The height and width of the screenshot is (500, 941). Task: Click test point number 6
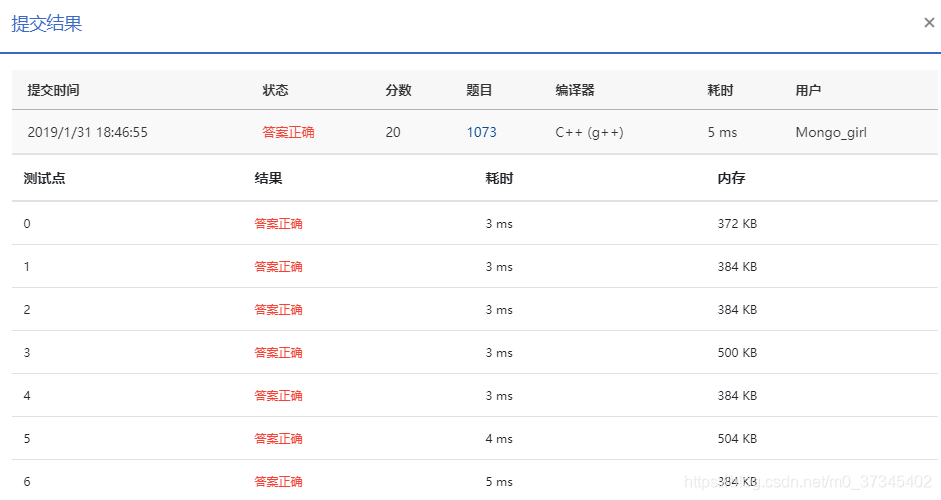pyautogui.click(x=27, y=482)
